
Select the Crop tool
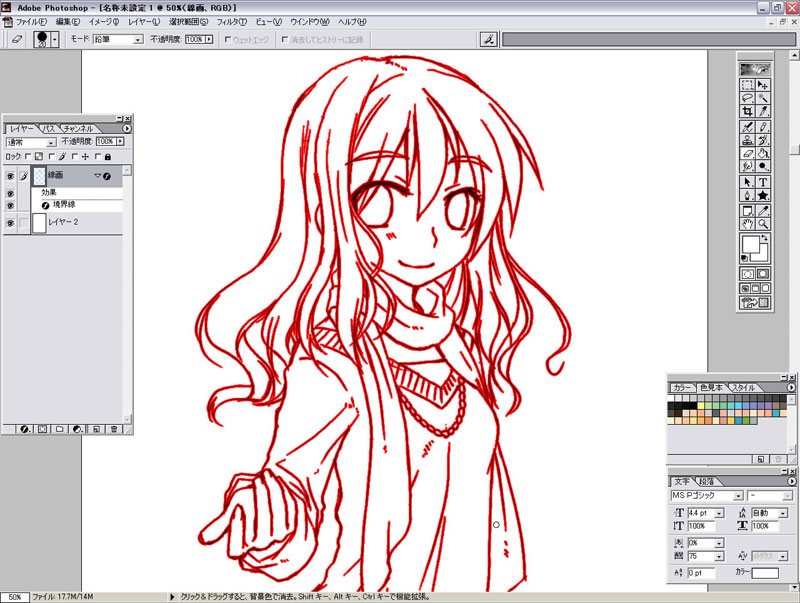(747, 112)
